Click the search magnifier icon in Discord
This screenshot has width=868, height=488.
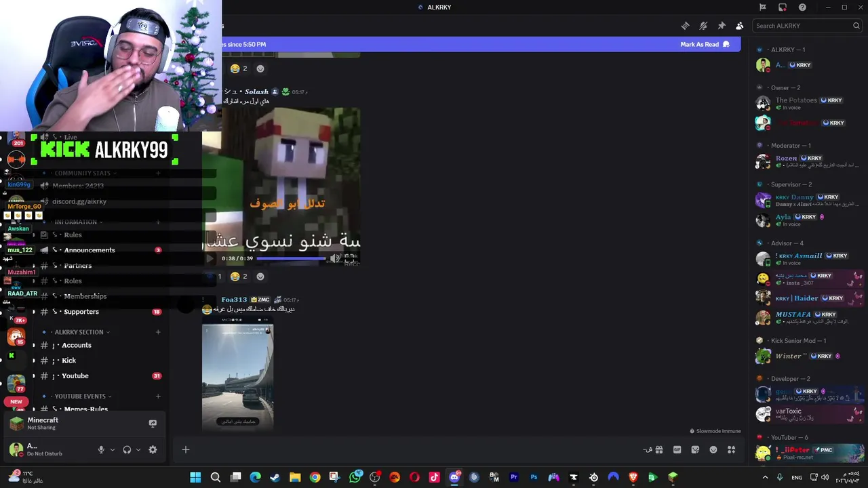pos(856,26)
